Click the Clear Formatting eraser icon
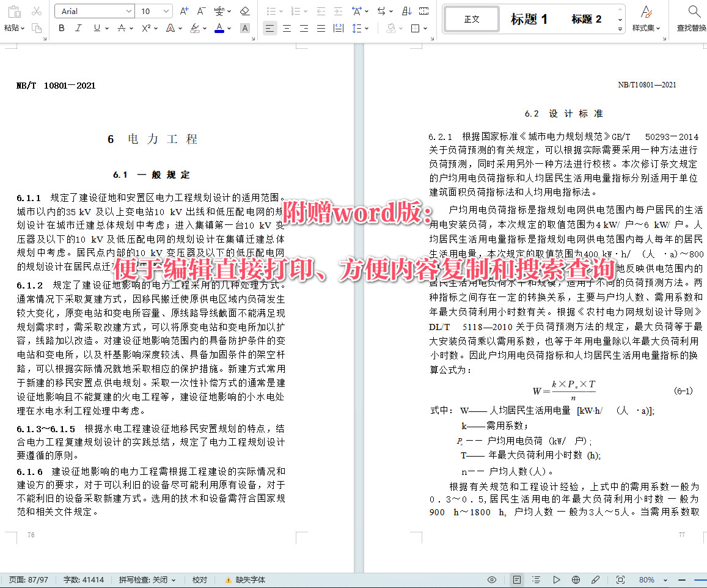Image resolution: width=707 pixels, height=588 pixels. 244,11
